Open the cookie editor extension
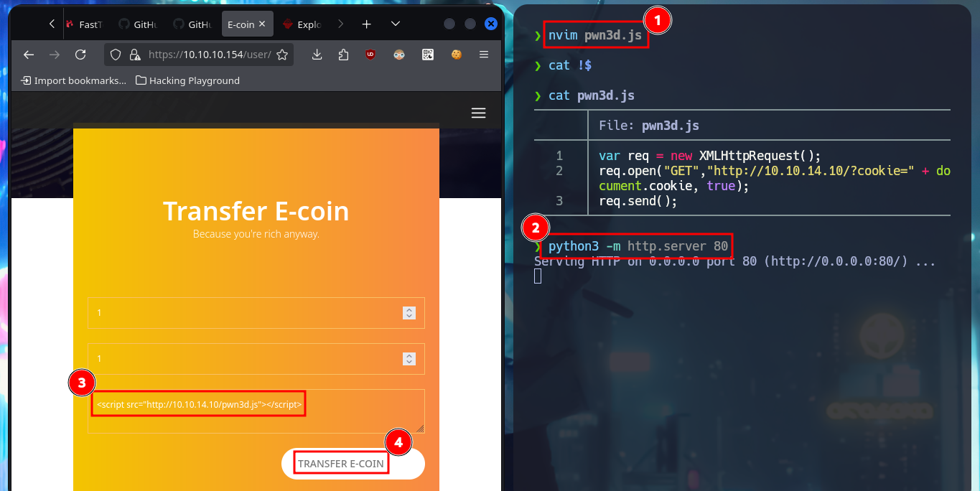The height and width of the screenshot is (491, 980). click(x=456, y=55)
